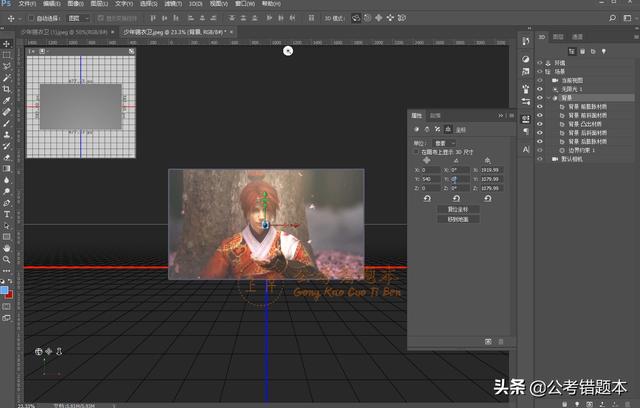Enable 在画布上显示 3D 尺寸 checkbox

(x=416, y=152)
